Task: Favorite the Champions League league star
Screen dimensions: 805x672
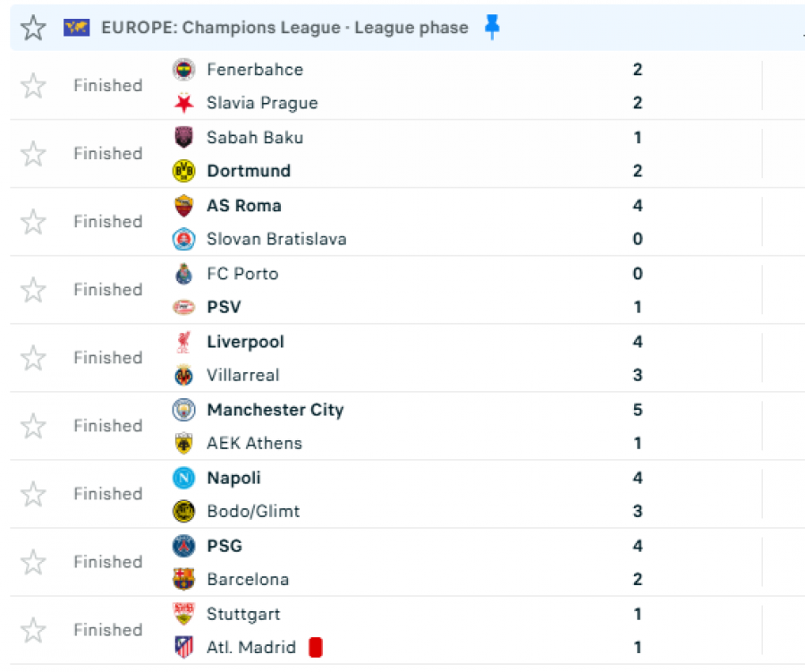Action: (33, 27)
